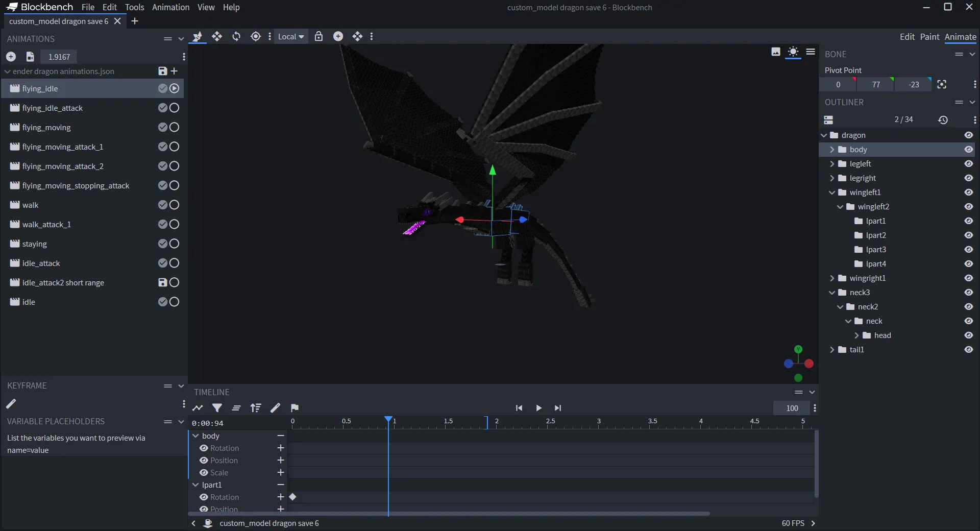Hide the legleft bone in outliner
The height and width of the screenshot is (531, 980).
point(968,164)
